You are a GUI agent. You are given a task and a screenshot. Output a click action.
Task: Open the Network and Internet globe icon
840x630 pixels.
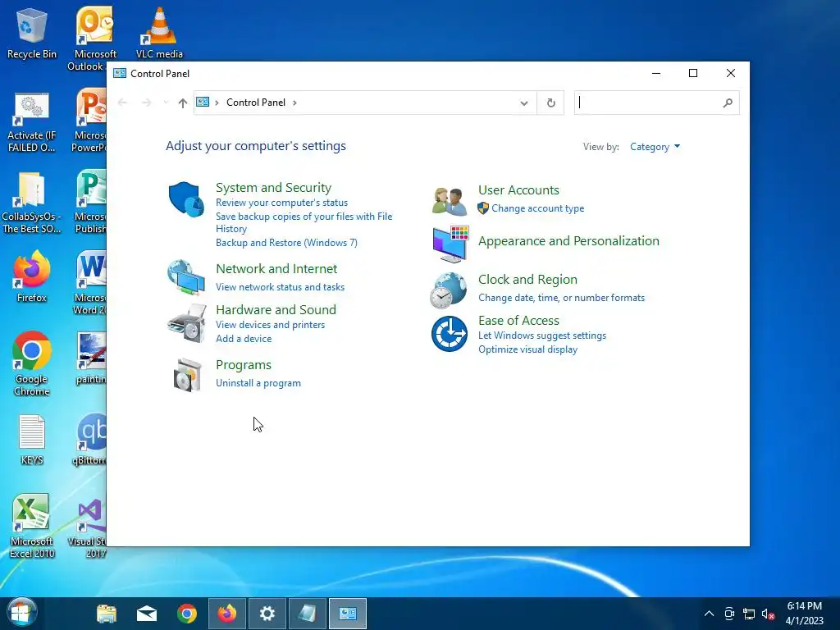(186, 277)
